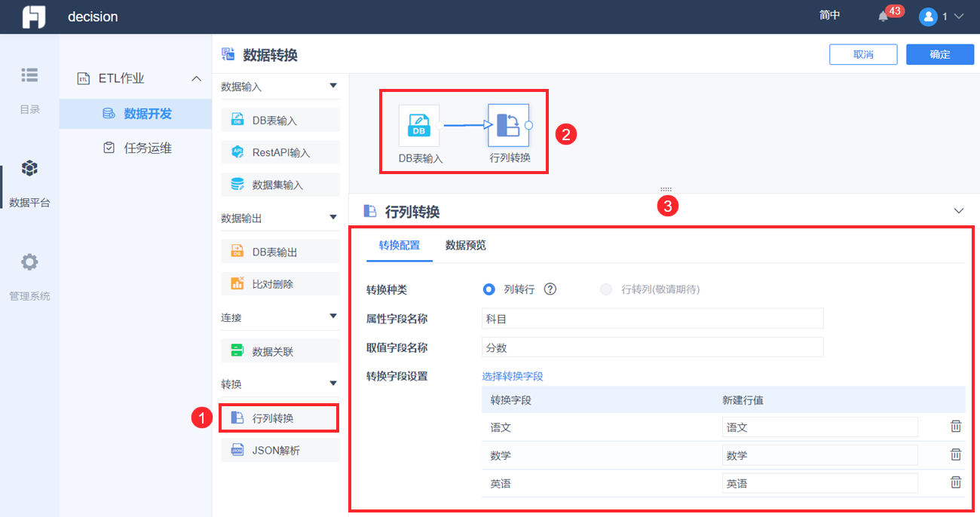Select the 数据关联 component
Image resolution: width=980 pixels, height=517 pixels.
[x=280, y=351]
